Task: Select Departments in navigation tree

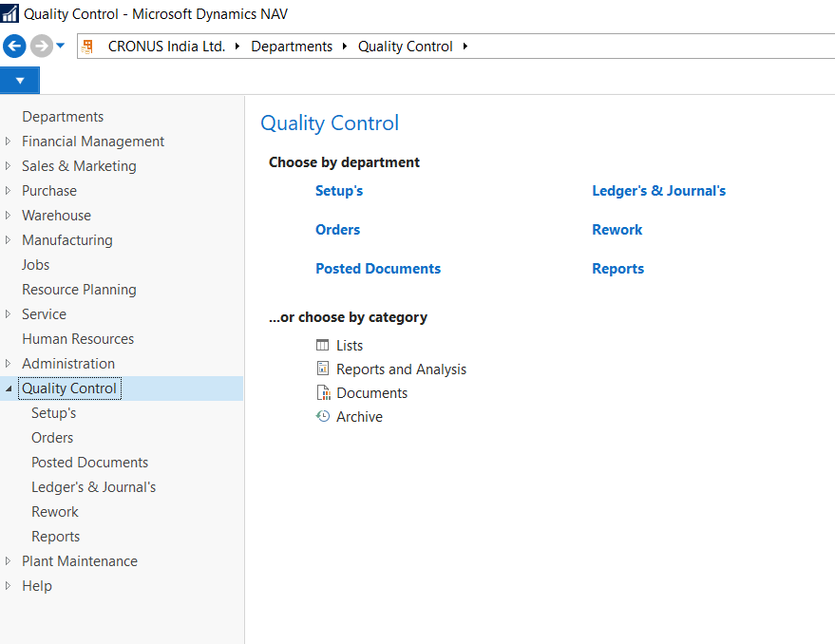Action: (x=63, y=117)
